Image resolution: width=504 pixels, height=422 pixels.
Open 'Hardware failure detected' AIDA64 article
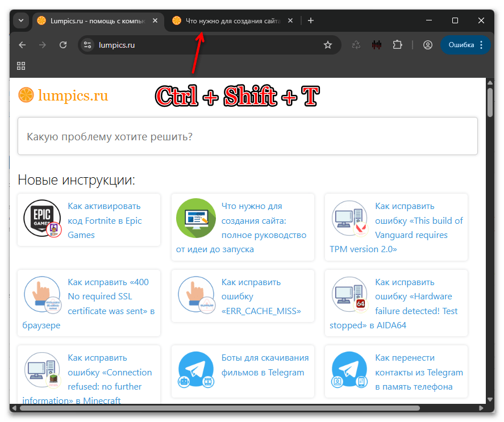[394, 304]
